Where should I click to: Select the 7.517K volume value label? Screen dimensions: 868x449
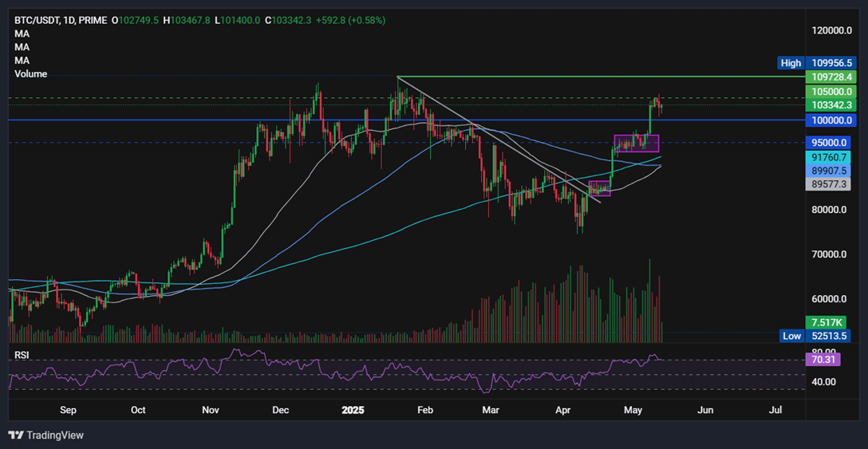(x=830, y=323)
